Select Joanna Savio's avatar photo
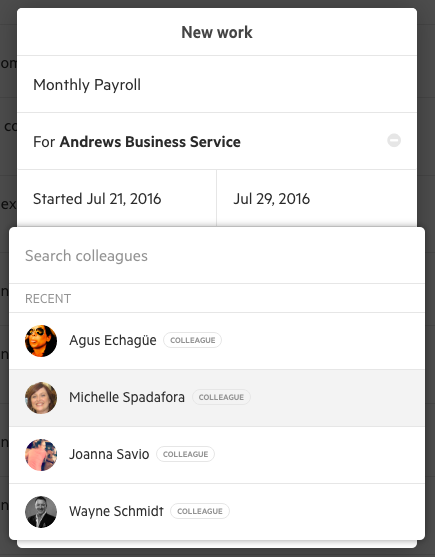Viewport: 435px width, 557px height. click(41, 455)
